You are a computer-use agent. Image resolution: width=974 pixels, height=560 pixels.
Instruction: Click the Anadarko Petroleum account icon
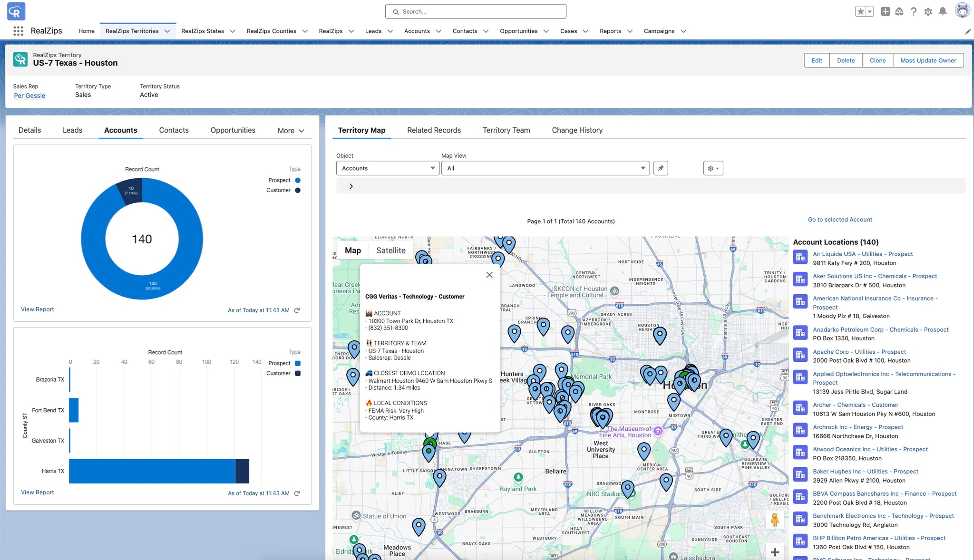click(x=800, y=333)
